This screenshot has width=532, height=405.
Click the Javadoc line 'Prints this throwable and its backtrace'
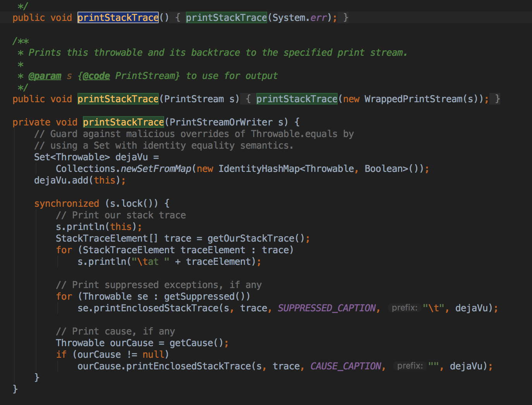point(218,52)
